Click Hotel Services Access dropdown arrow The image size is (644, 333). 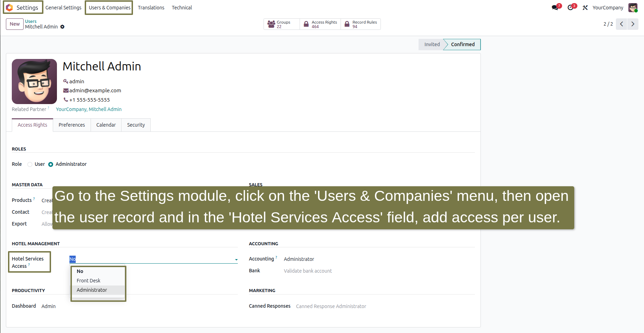click(x=236, y=259)
